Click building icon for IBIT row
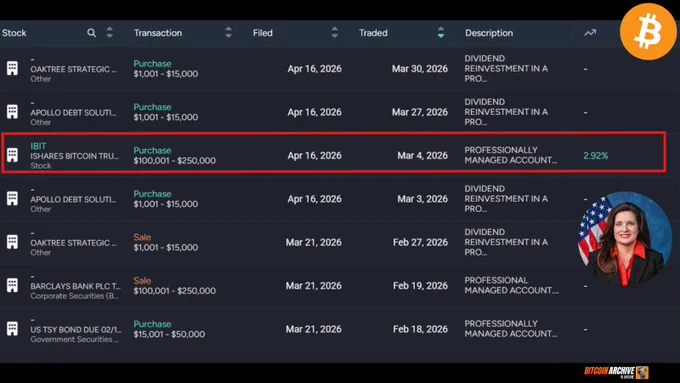The image size is (680, 383). point(13,155)
